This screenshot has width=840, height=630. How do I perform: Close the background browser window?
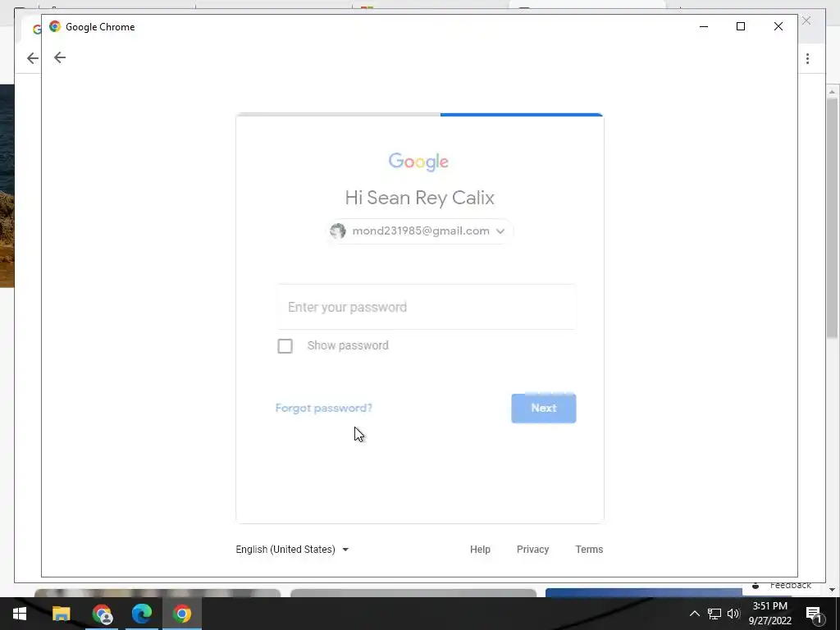point(806,21)
